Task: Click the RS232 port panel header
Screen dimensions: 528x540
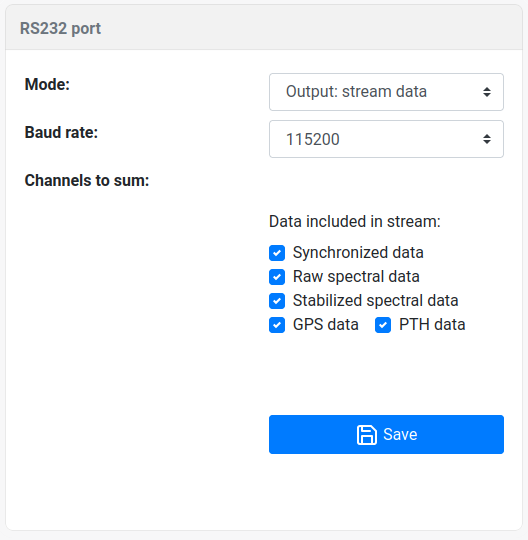Action: click(264, 28)
